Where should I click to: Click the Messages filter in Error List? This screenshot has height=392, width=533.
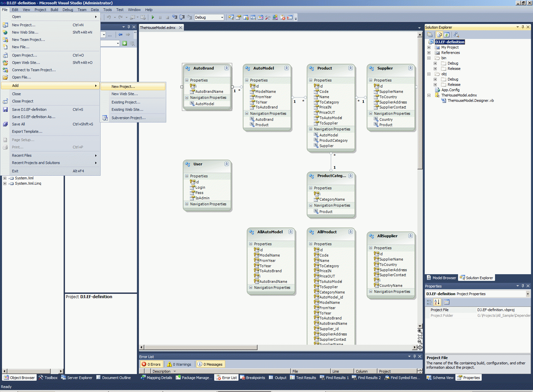pos(210,364)
